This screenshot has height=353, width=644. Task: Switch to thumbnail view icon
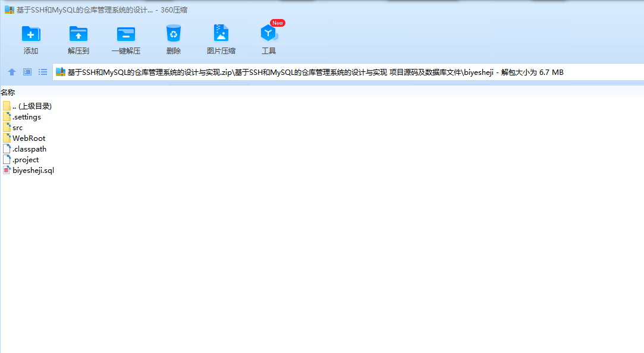[x=27, y=73]
